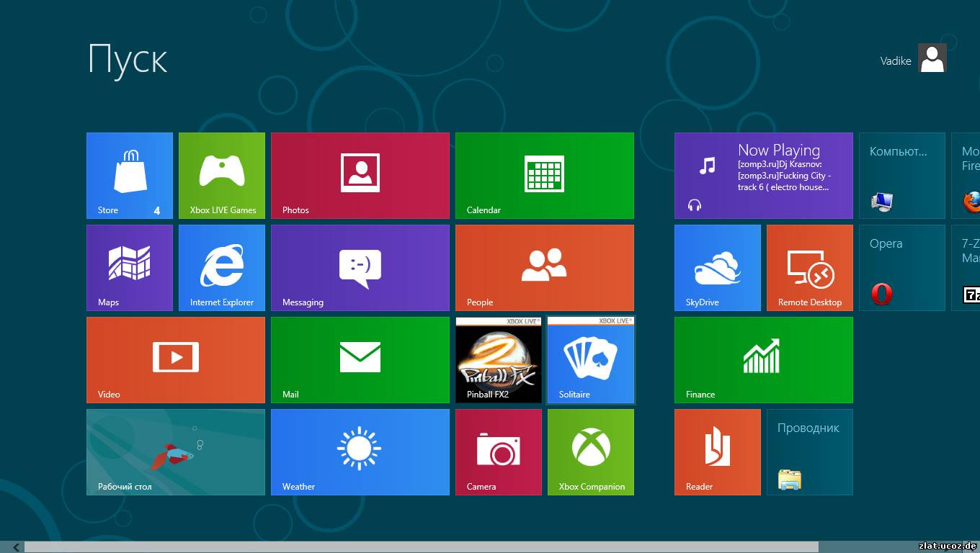Launch the partly visible Firefox tile
980x553 pixels.
966,176
